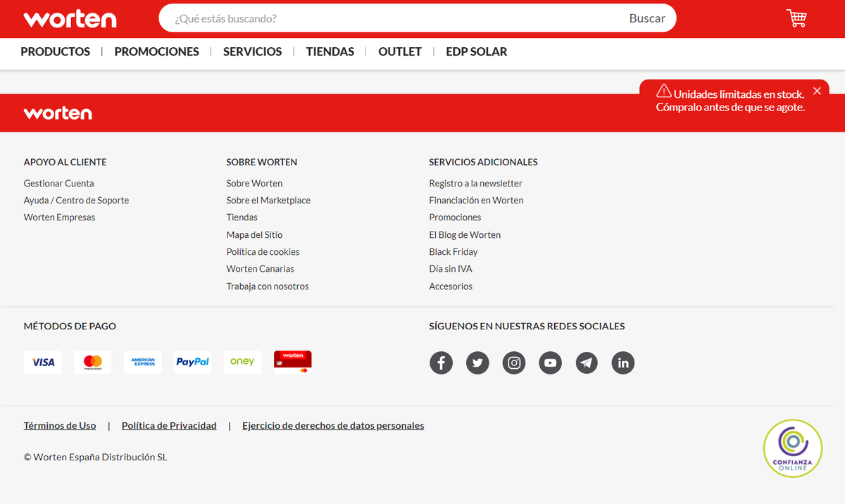This screenshot has width=845, height=504.
Task: Go to the TIENDAS menu item
Action: (330, 51)
